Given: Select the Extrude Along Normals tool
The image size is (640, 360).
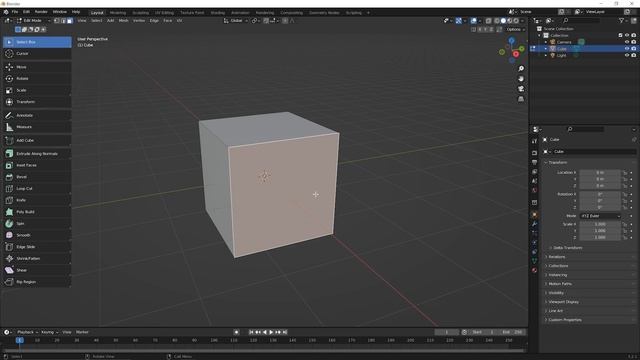Looking at the screenshot, I should point(37,154).
